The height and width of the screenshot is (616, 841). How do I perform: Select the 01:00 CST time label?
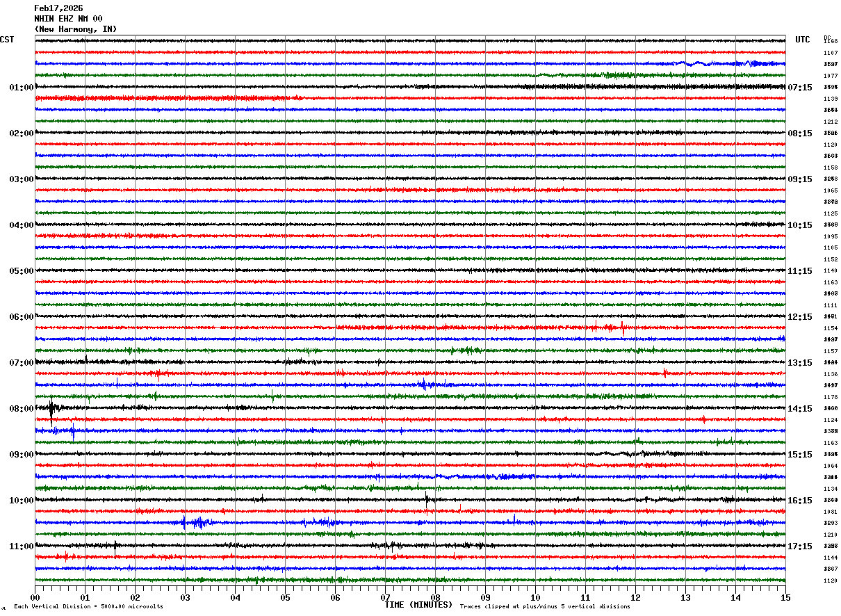coord(22,88)
